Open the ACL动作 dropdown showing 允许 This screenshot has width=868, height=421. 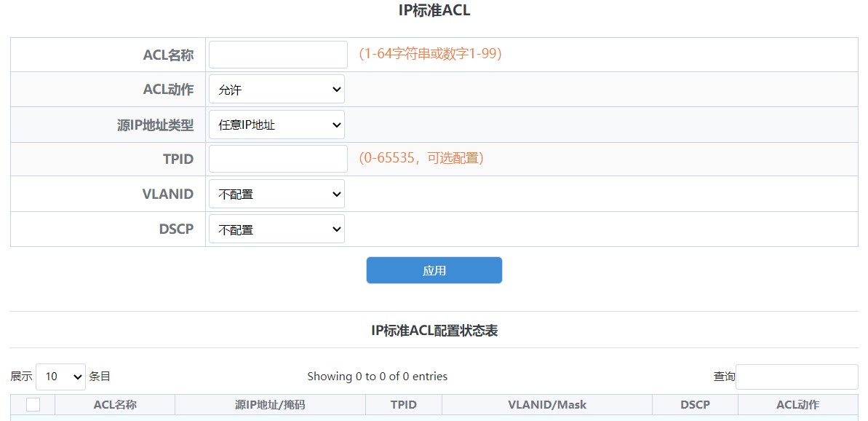[276, 90]
